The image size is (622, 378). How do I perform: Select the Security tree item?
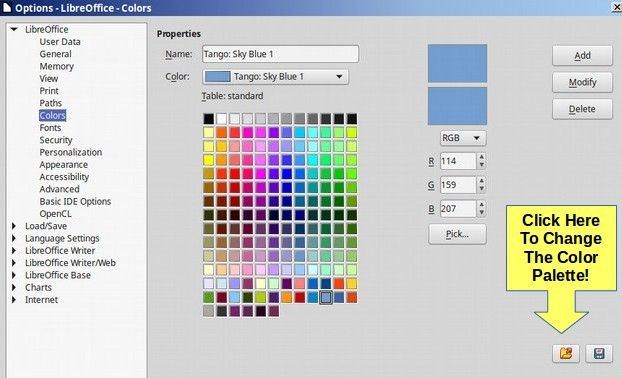(x=56, y=140)
